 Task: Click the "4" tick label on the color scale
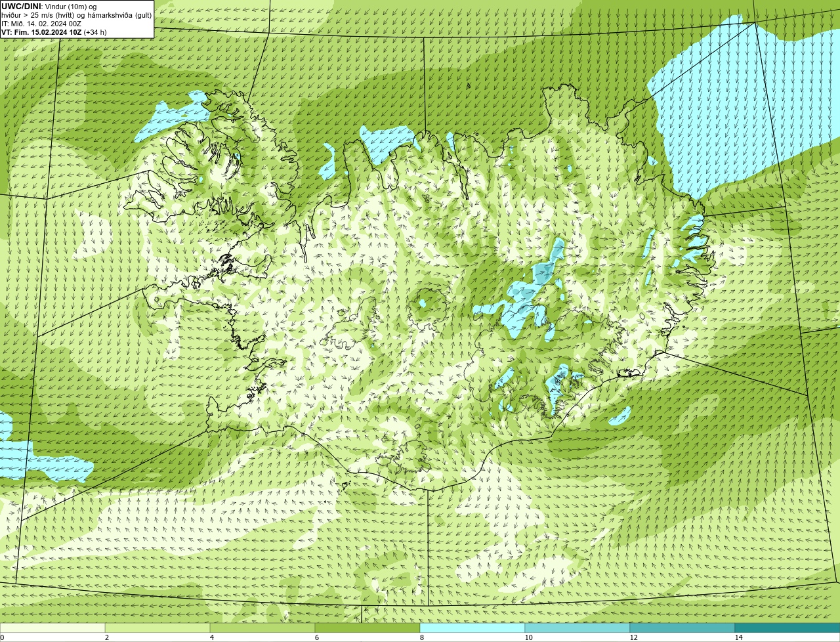coord(211,637)
